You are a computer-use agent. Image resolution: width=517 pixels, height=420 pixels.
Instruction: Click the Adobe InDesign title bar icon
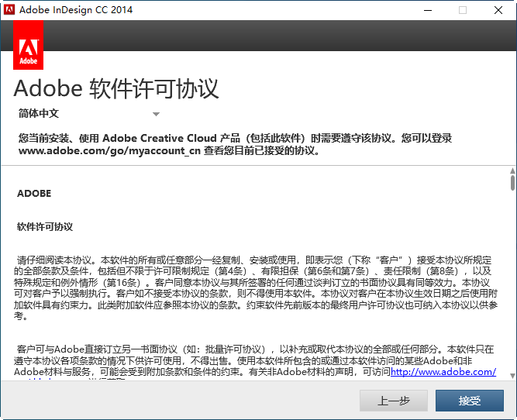pyautogui.click(x=9, y=9)
